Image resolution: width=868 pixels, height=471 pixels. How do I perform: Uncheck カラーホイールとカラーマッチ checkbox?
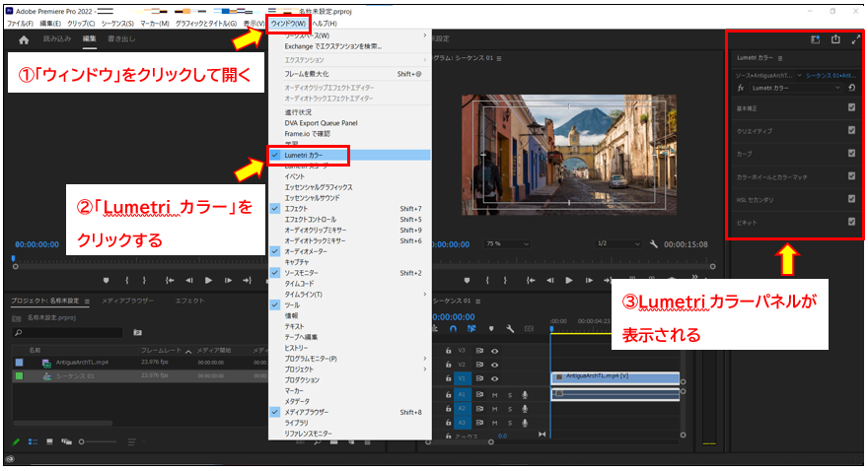[851, 175]
